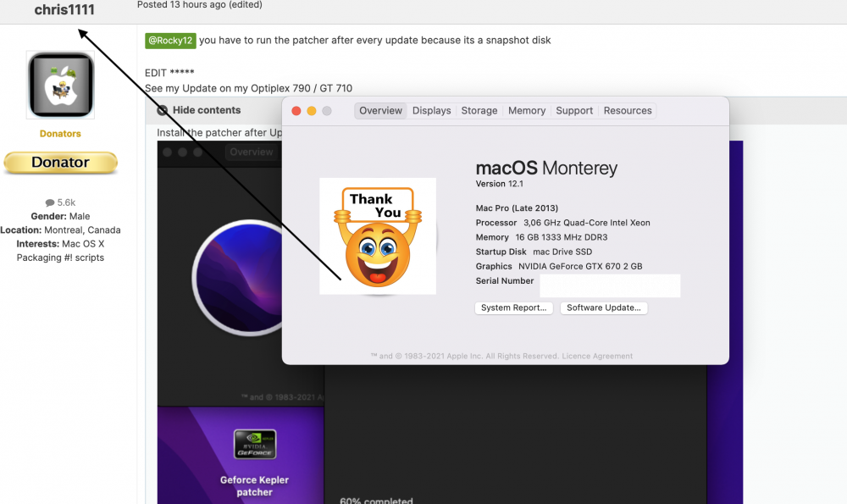
Task: Open the Donators group link
Action: 60,134
